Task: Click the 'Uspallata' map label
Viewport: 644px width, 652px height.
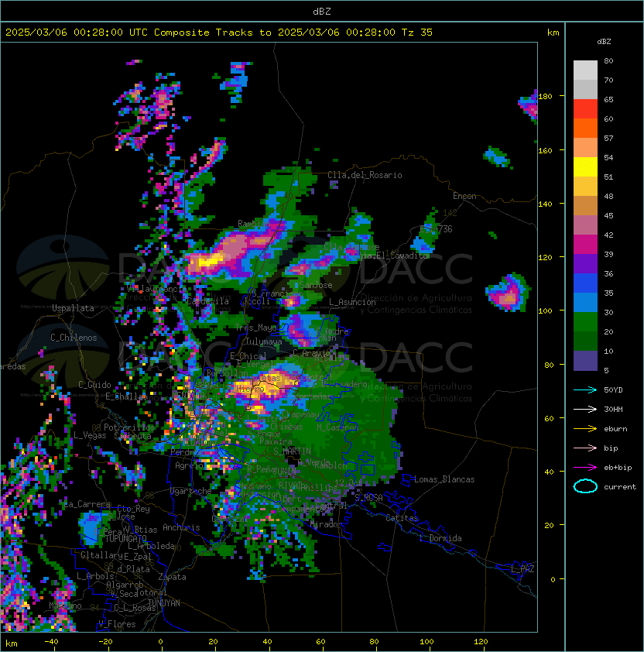Action: point(73,308)
